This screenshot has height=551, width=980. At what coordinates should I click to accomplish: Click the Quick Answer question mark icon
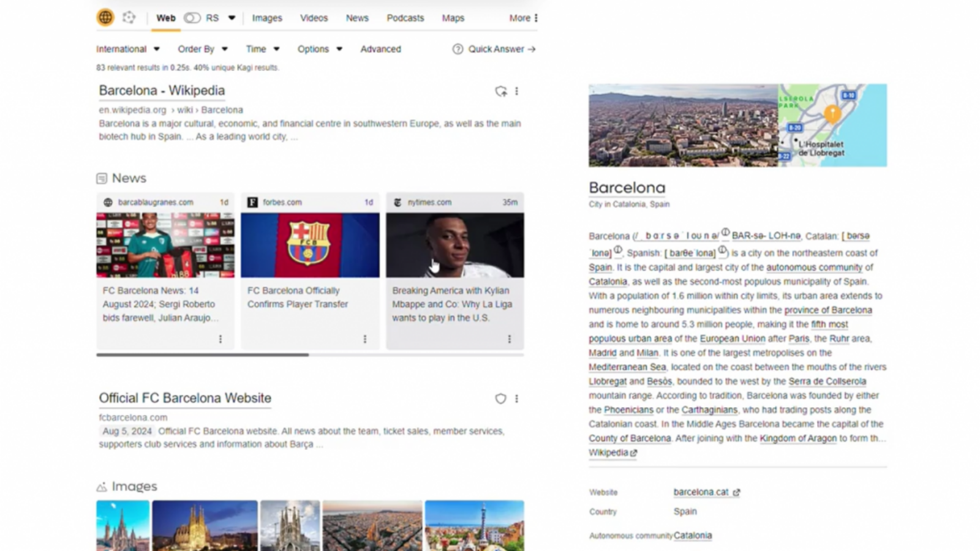tap(458, 49)
